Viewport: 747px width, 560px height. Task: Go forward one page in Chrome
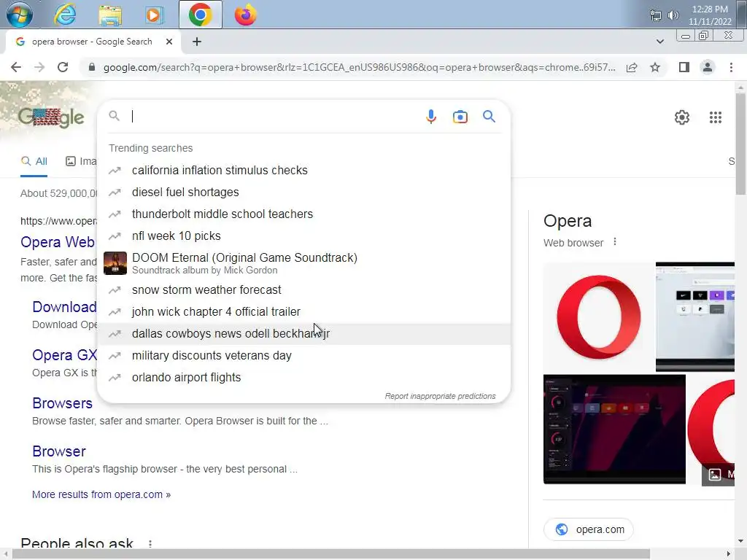[39, 67]
